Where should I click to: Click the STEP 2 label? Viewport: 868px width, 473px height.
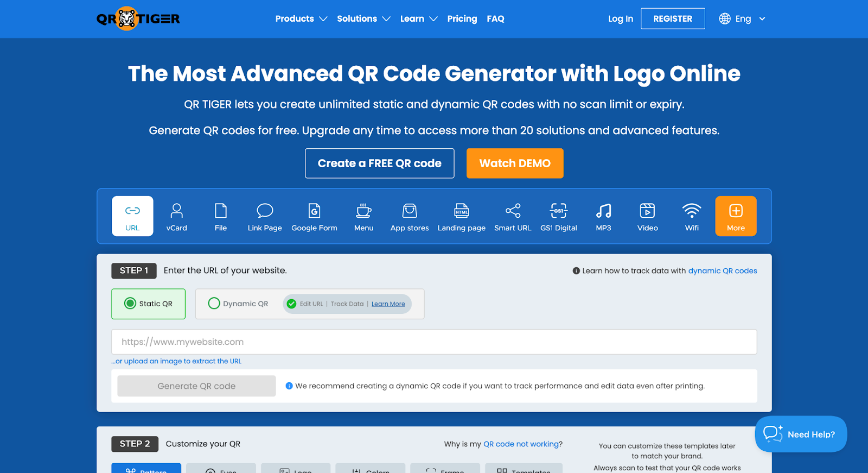135,444
